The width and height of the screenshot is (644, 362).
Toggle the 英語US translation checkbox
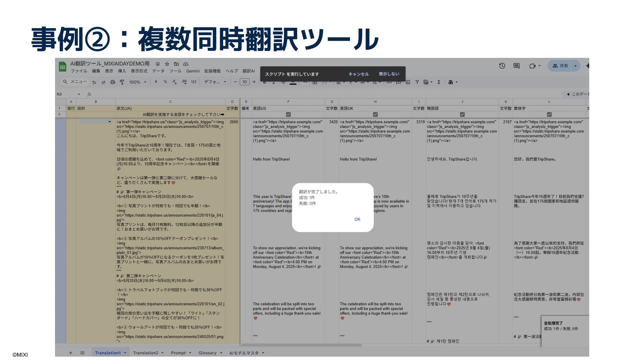pyautogui.click(x=288, y=115)
